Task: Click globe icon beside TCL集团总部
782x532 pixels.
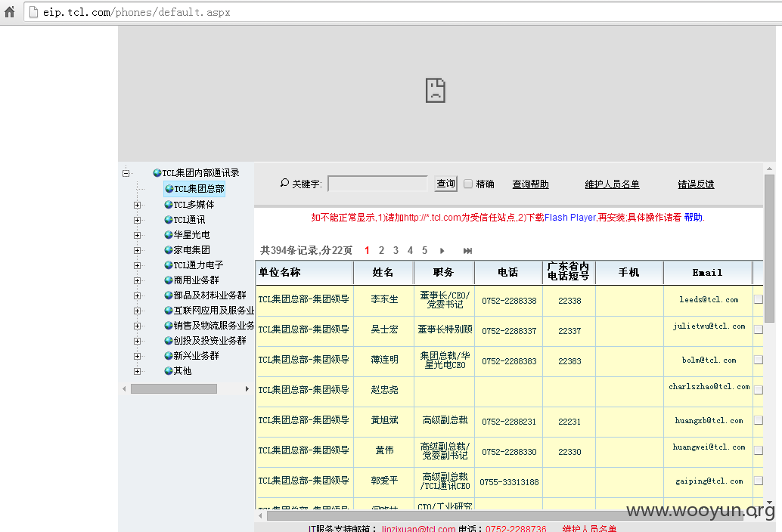Action: (x=169, y=189)
